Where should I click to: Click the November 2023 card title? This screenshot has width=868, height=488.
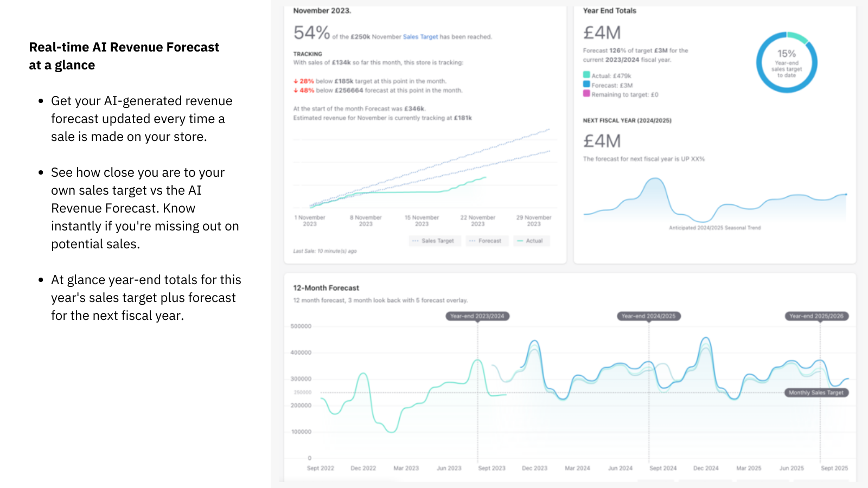coord(322,11)
